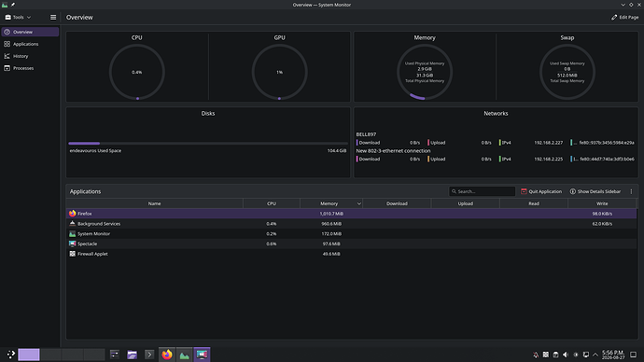The width and height of the screenshot is (644, 362).
Task: Open System Settings from the taskbar
Action: tap(115, 355)
